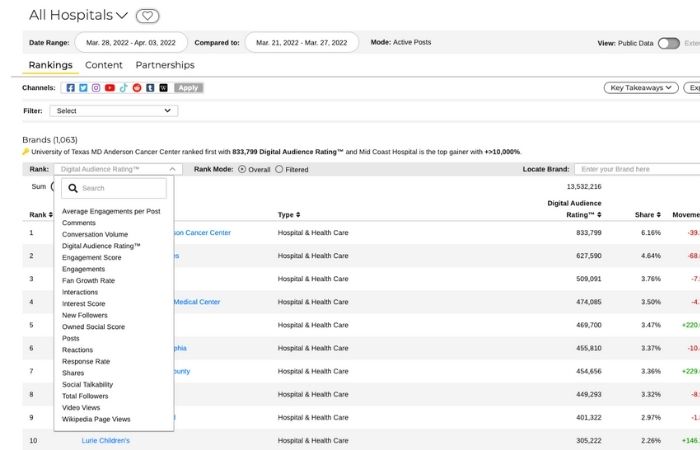700x450 pixels.
Task: Toggle the Public Data view switch
Action: pyautogui.click(x=668, y=43)
